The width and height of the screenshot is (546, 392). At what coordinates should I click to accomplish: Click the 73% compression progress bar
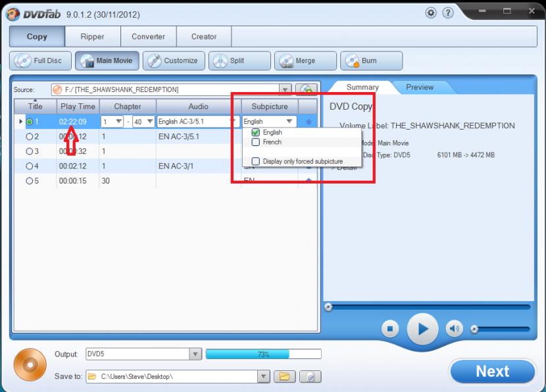pos(264,354)
